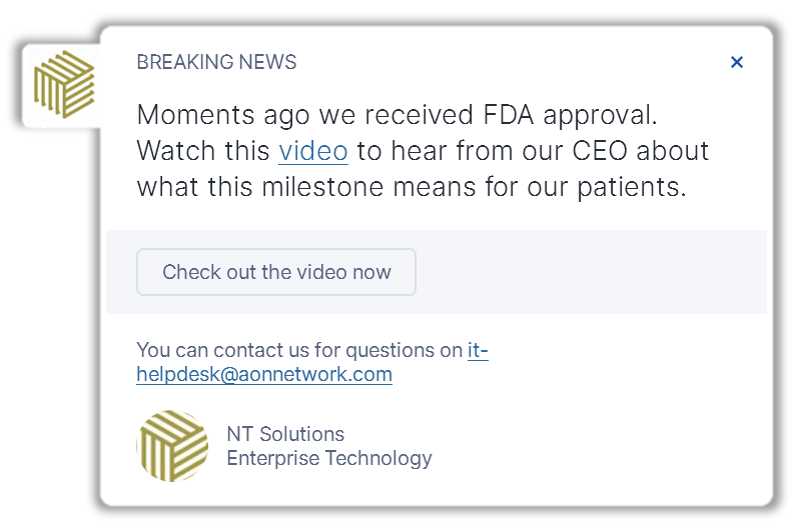This screenshot has height=530, width=801.
Task: Click the gray action bar beside the button
Action: (x=590, y=272)
